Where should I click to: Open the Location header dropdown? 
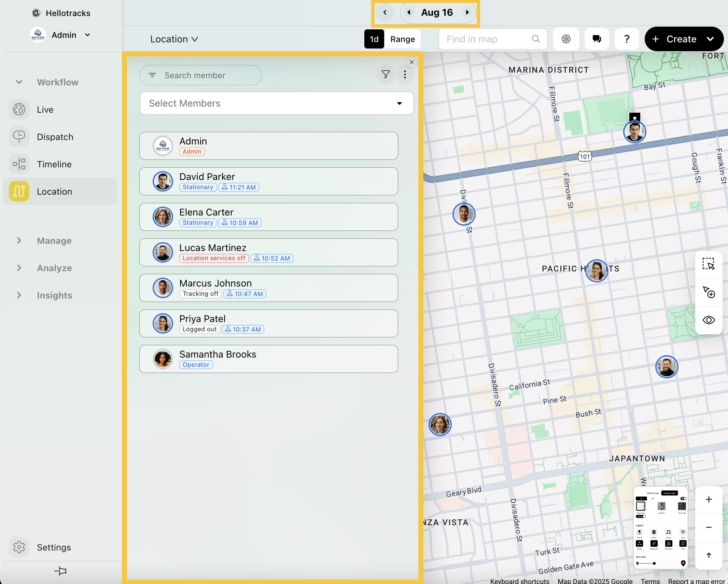point(174,39)
